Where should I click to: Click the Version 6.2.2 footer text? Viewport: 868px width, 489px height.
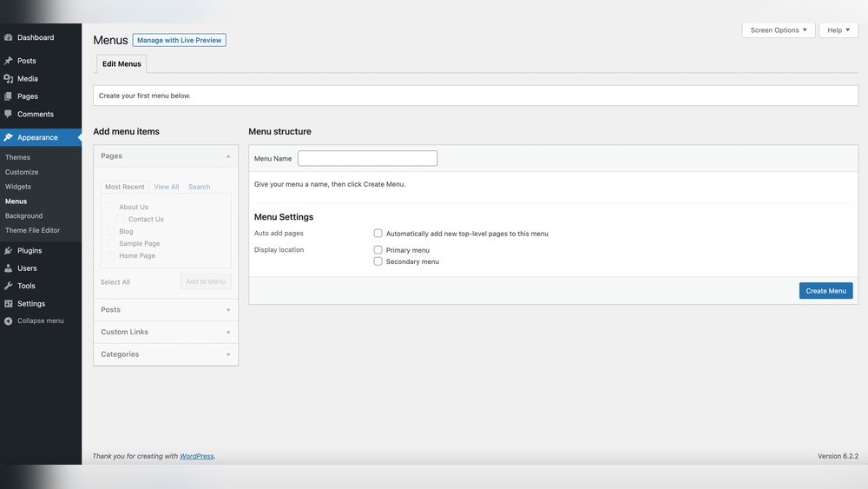click(838, 456)
